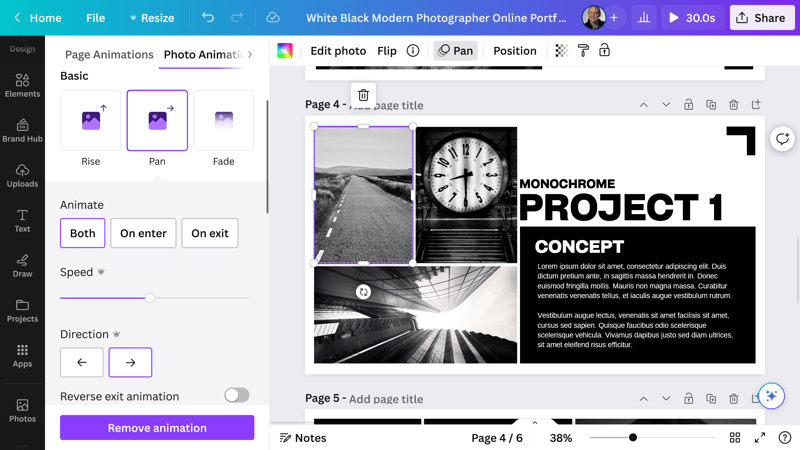Click the rotate handle on selected photo
The width and height of the screenshot is (800, 450).
pos(363,292)
